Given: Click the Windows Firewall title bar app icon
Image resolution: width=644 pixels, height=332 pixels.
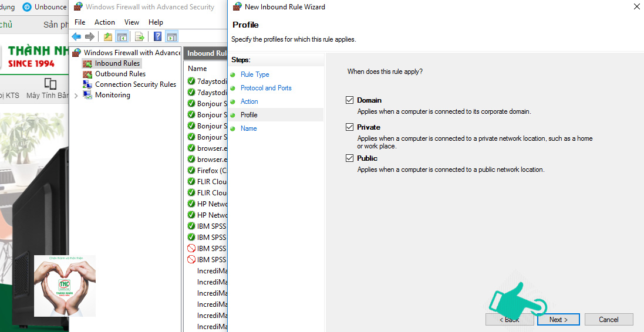Looking at the screenshot, I should pos(77,6).
